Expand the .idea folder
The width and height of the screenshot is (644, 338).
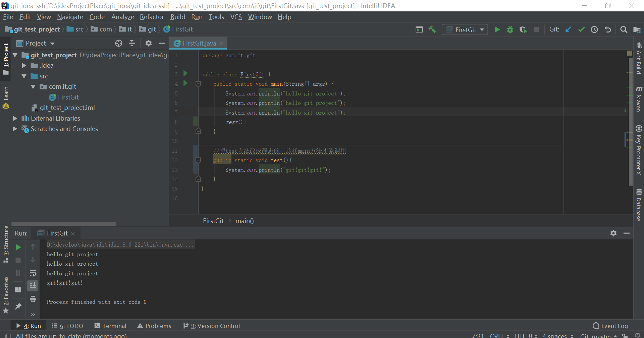tap(24, 65)
